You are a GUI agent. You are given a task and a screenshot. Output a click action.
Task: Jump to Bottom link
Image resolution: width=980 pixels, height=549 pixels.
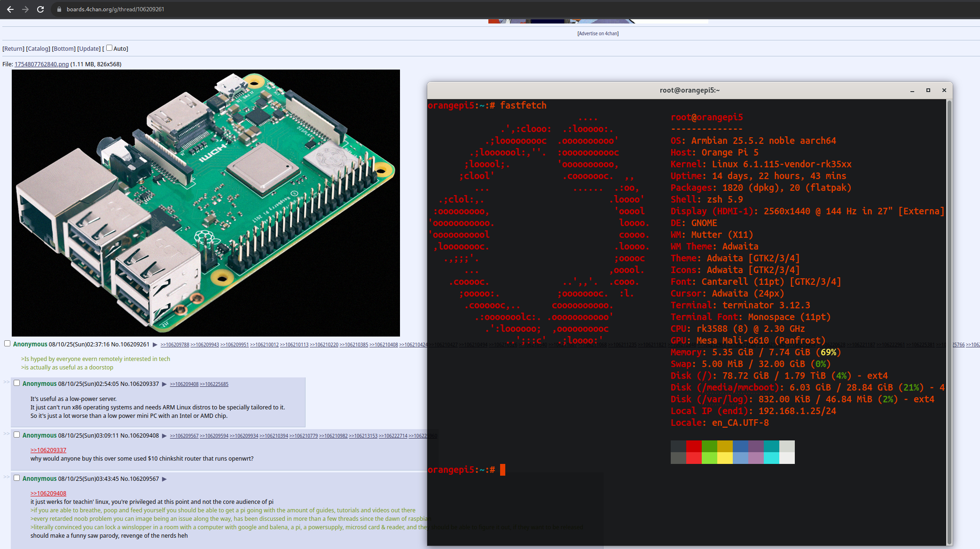(x=63, y=49)
